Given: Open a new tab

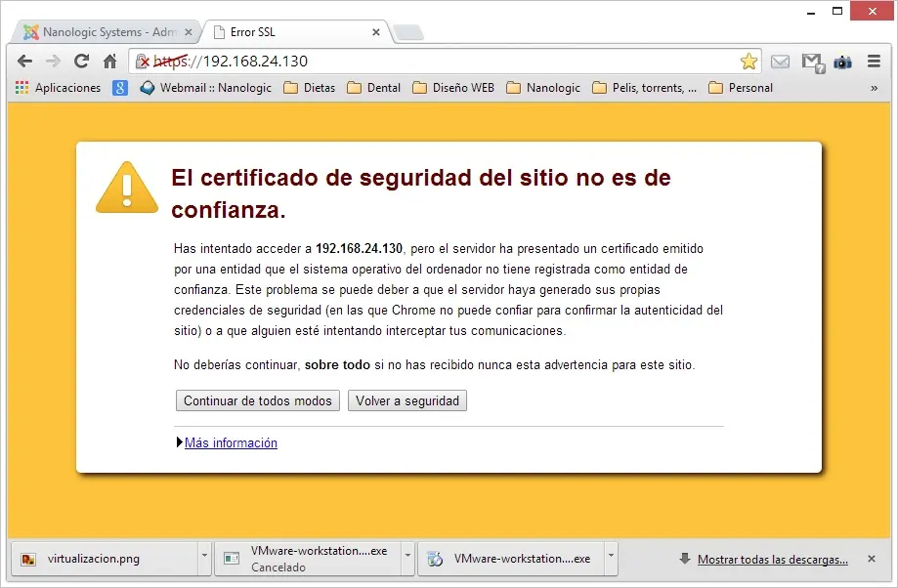Looking at the screenshot, I should click(x=408, y=32).
